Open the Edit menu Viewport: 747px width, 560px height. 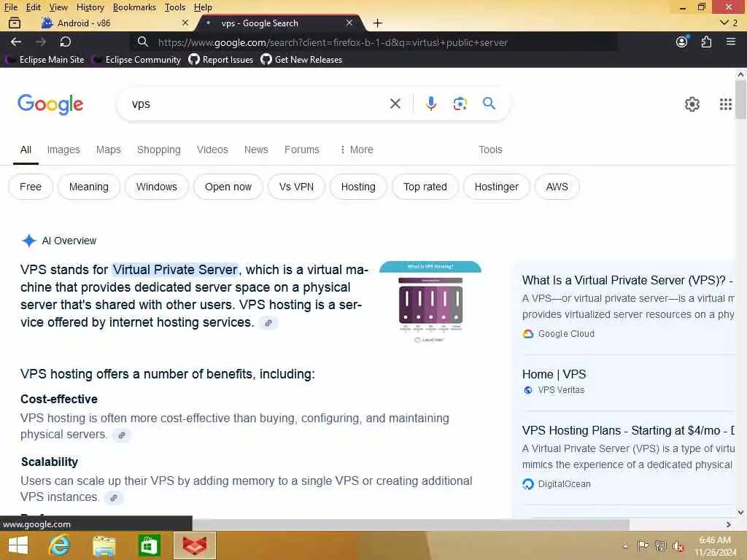pyautogui.click(x=34, y=7)
